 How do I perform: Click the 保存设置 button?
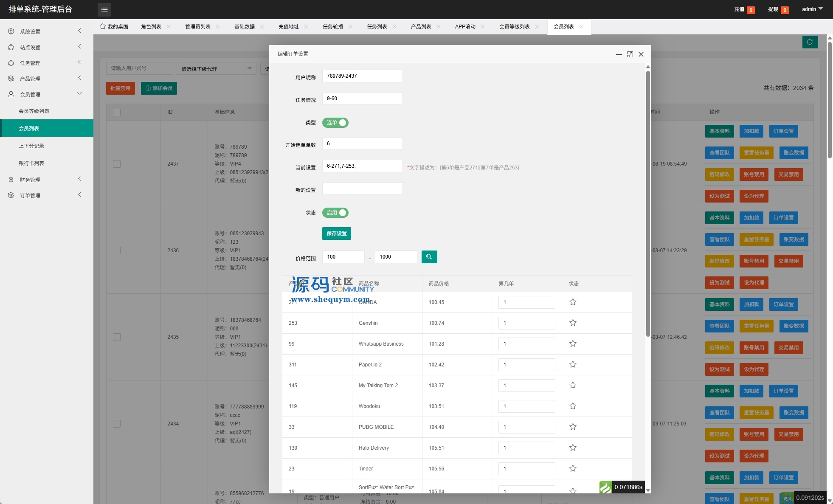coord(336,234)
